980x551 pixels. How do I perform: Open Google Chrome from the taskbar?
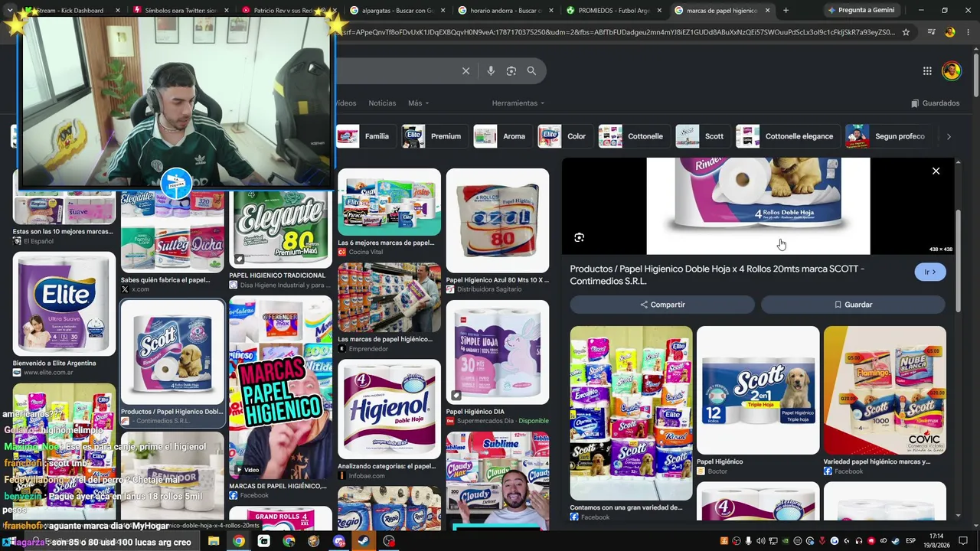(x=239, y=541)
